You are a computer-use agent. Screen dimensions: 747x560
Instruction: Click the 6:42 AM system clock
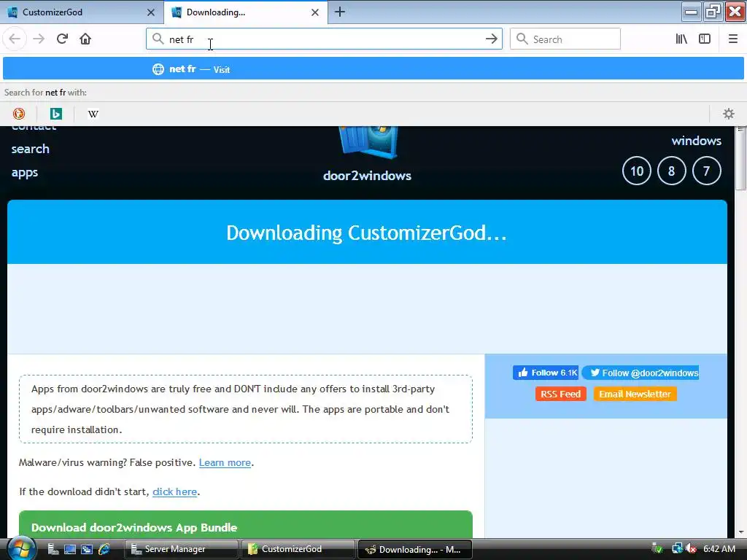(719, 549)
